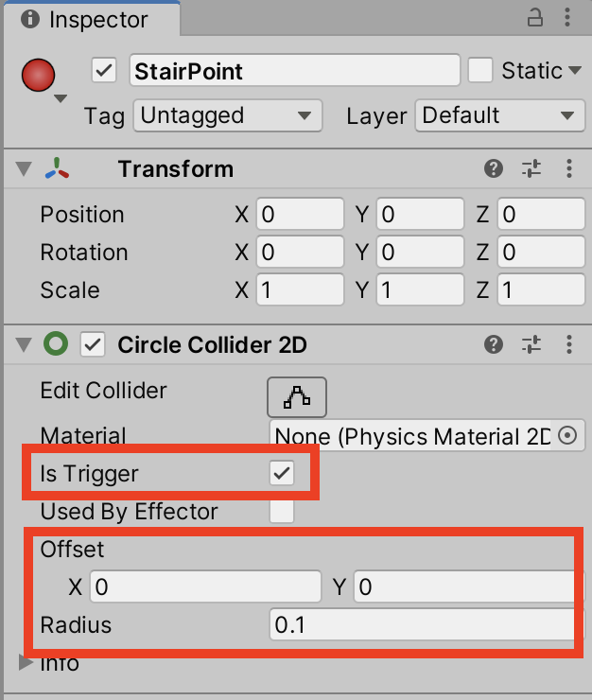
Task: Open the Tag dropdown showing Untagged
Action: pos(227,116)
